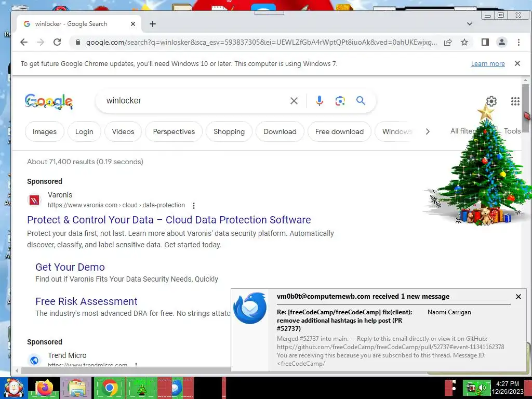Viewport: 532px width, 399px height.
Task: Click the horizontal scrollbar left arrow
Action: pyautogui.click(x=16, y=370)
